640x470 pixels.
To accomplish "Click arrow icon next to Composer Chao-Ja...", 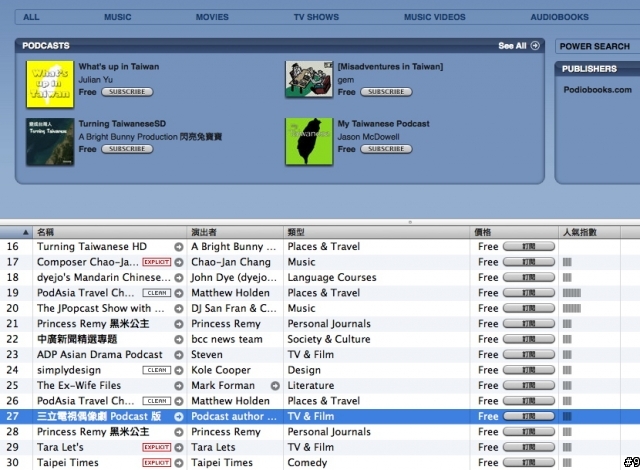I will (x=179, y=262).
